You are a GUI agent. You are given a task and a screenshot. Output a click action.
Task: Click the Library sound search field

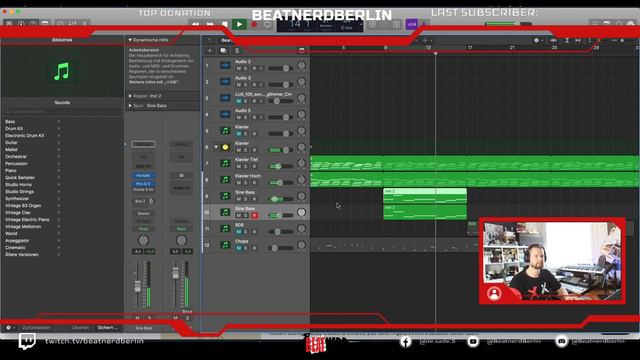click(x=62, y=111)
